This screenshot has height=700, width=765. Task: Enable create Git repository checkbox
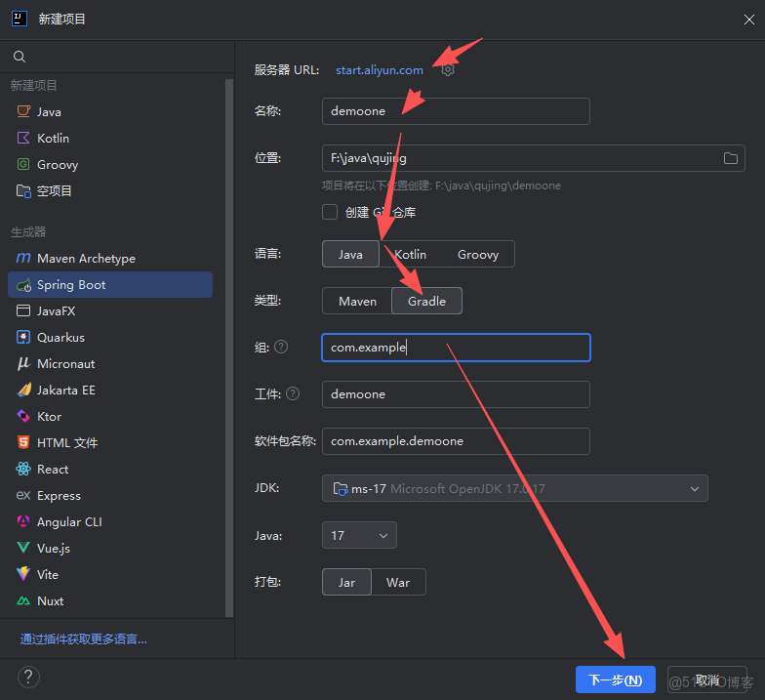(x=330, y=212)
